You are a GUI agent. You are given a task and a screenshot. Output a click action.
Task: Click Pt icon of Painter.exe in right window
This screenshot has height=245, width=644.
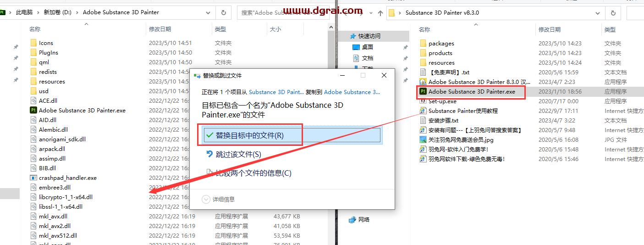[x=423, y=91]
